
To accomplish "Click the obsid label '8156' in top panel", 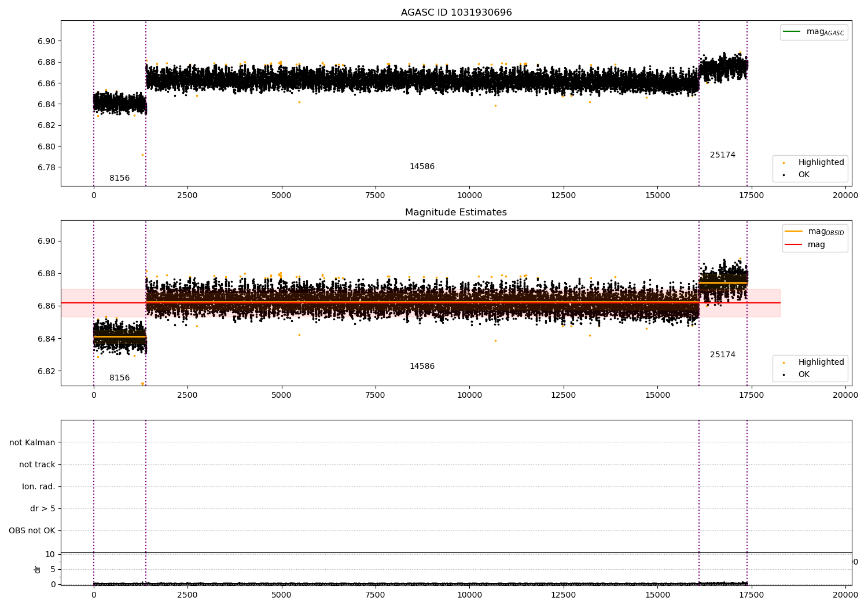I will [120, 178].
